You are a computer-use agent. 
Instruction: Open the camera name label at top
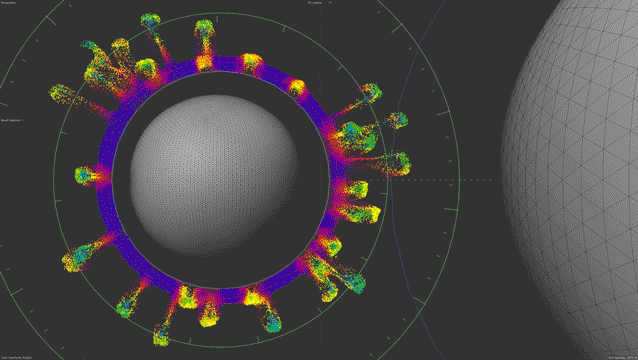point(315,3)
